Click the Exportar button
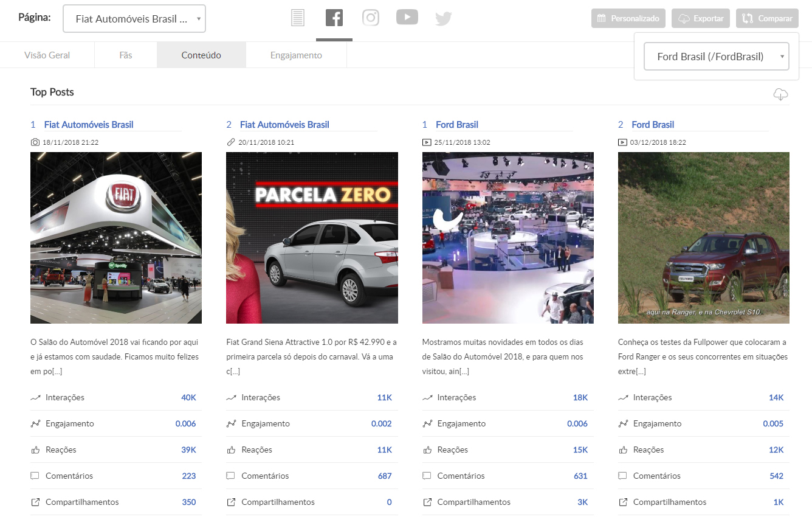This screenshot has height=528, width=812. coord(700,18)
